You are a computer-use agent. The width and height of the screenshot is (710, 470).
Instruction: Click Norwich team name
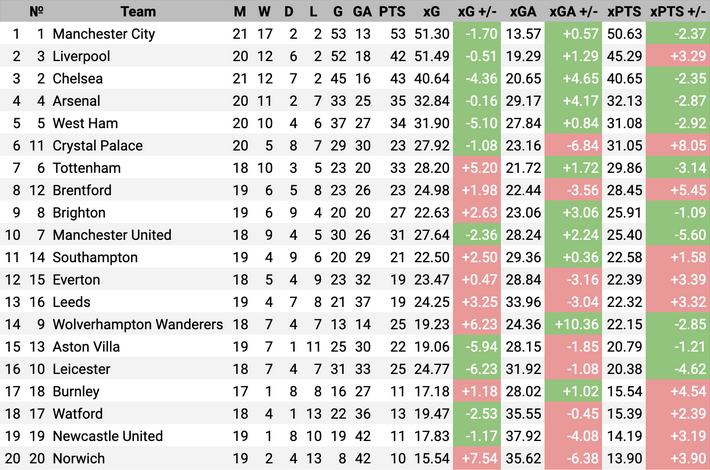[x=78, y=458]
